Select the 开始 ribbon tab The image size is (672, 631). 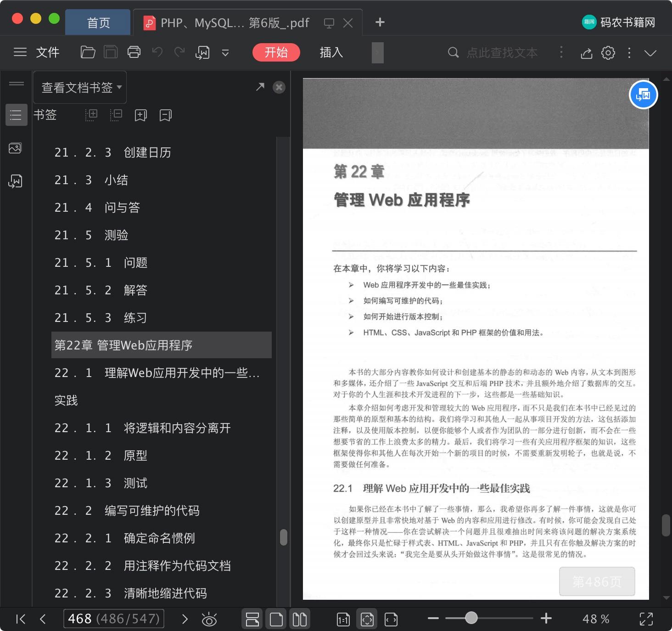click(x=276, y=52)
